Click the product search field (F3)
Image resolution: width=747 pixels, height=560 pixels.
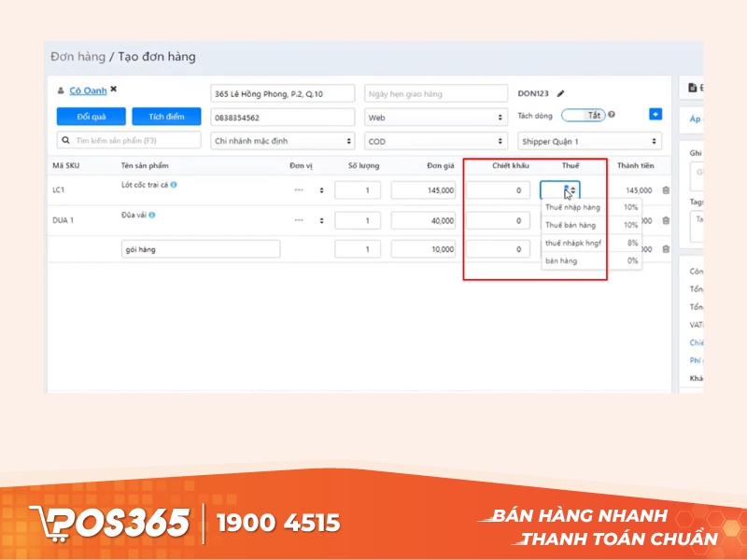click(x=129, y=140)
